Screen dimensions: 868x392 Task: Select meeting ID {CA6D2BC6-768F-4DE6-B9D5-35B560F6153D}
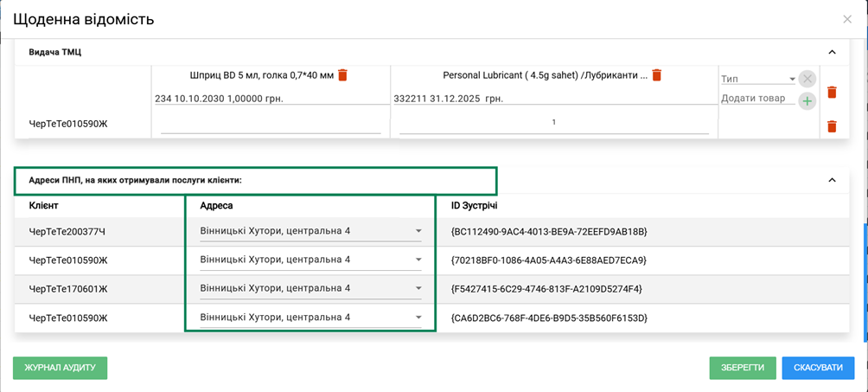coord(550,318)
